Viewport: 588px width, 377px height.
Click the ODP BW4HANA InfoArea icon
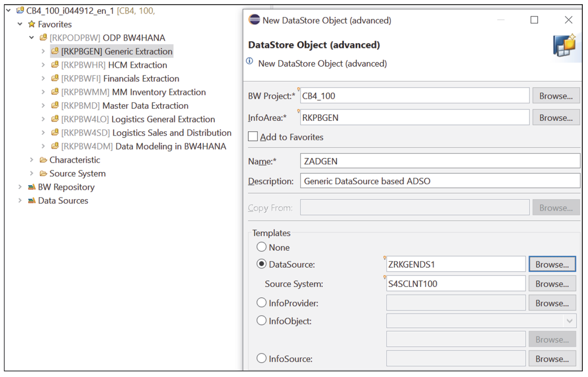pos(44,37)
